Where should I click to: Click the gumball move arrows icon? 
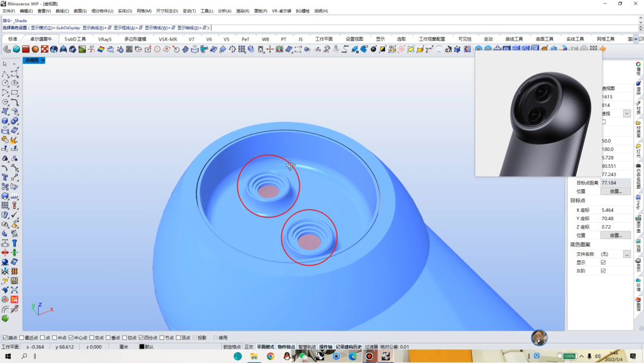[270, 50]
